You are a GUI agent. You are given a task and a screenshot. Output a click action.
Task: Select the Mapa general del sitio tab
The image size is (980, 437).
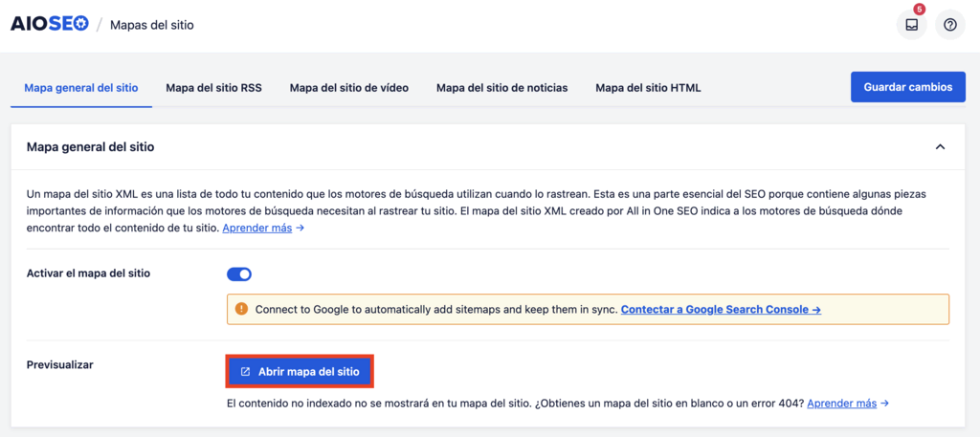coord(81,88)
